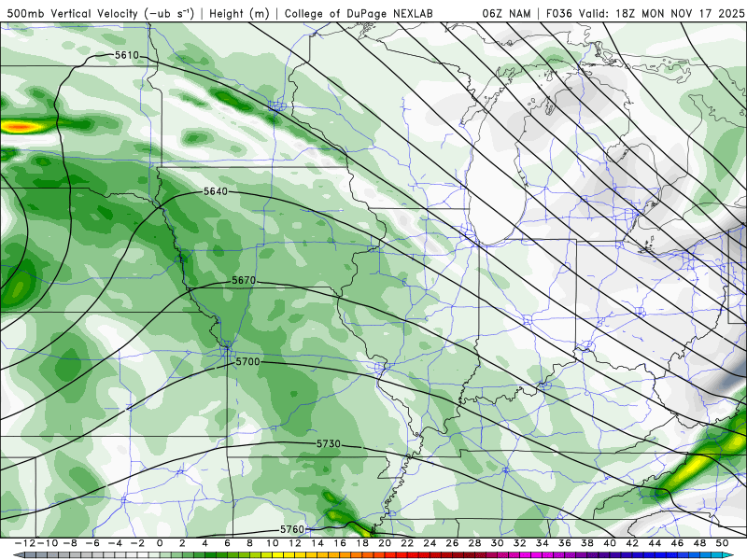Click the -12 value on color scale

[24, 543]
